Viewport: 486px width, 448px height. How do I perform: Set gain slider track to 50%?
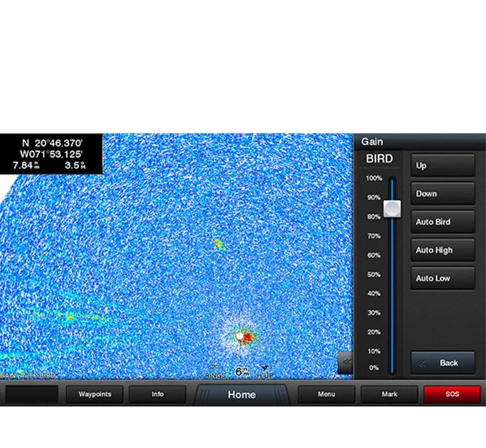coord(392,275)
